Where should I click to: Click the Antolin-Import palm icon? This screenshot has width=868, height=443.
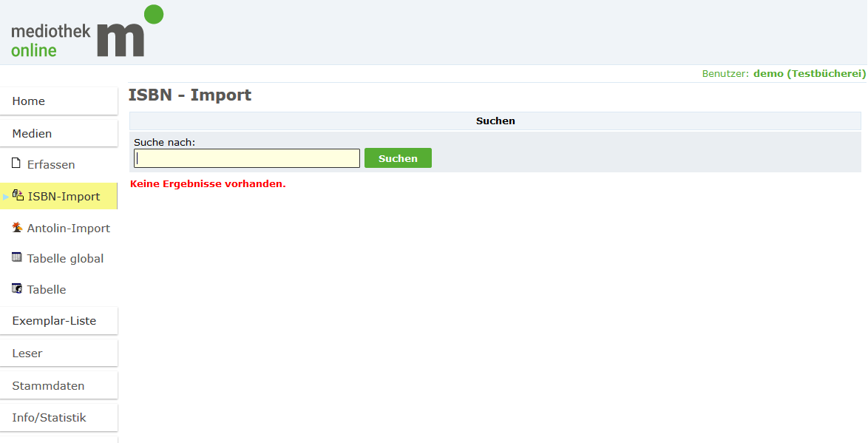coord(17,228)
